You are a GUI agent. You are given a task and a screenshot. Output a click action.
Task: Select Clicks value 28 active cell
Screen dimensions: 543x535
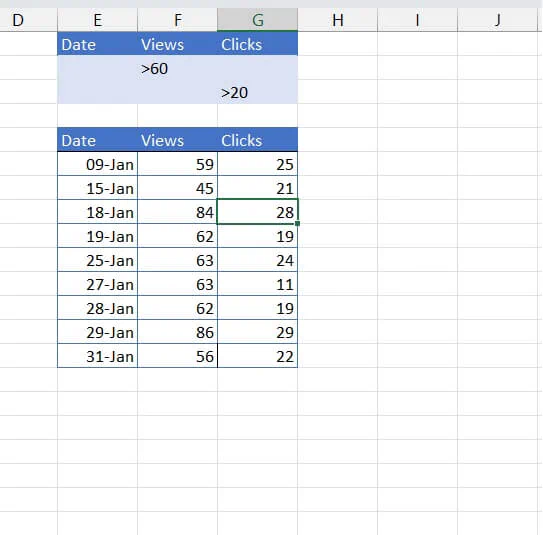point(257,212)
